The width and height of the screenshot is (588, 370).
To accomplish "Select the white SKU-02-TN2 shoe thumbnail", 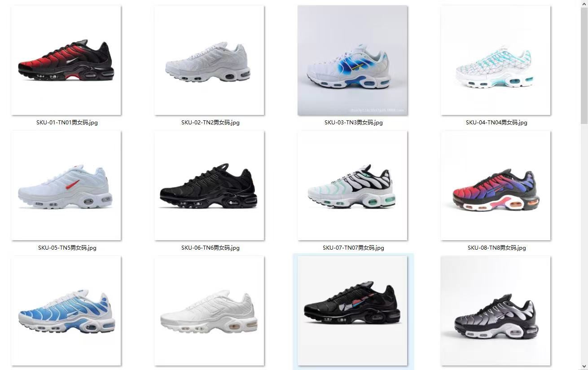I will tap(209, 60).
